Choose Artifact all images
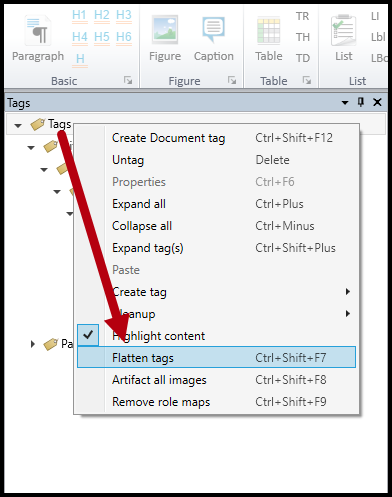 (216, 380)
